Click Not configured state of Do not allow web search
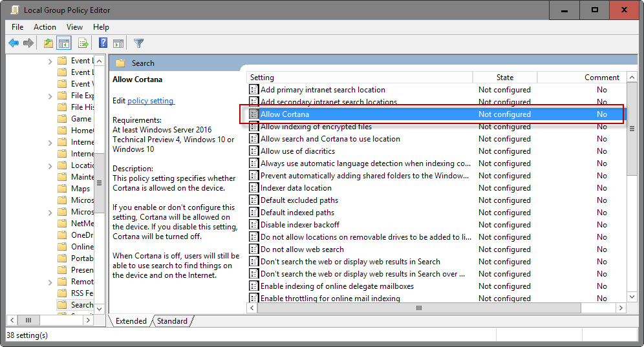 [x=504, y=249]
